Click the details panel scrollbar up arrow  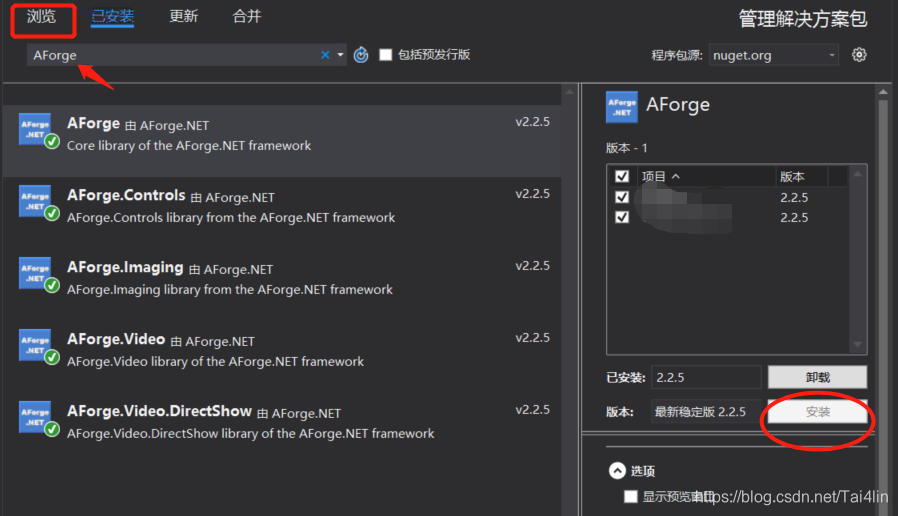[x=883, y=92]
